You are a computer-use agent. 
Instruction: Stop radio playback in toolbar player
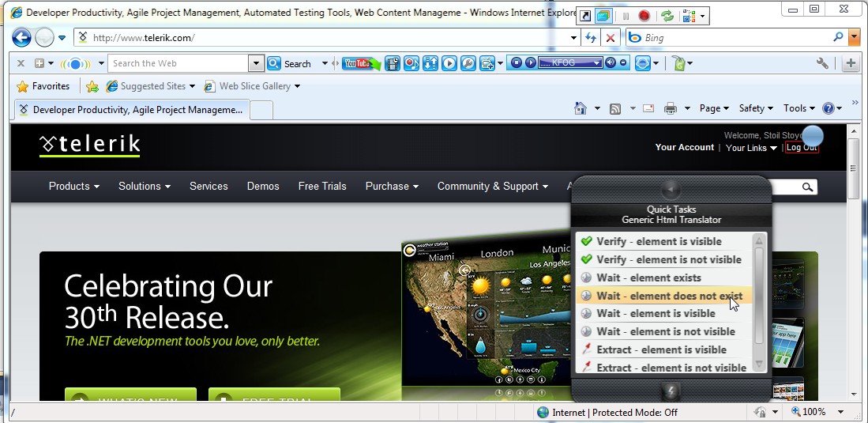pyautogui.click(x=516, y=62)
